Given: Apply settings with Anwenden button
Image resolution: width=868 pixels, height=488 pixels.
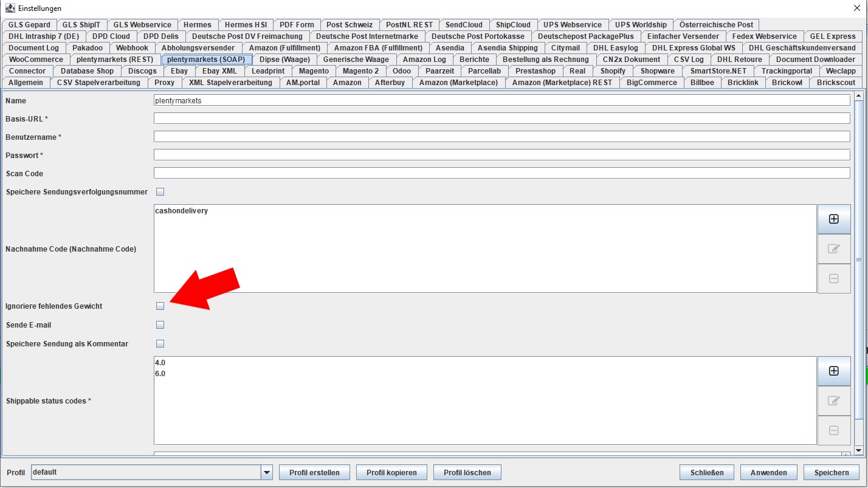Looking at the screenshot, I should point(769,472).
